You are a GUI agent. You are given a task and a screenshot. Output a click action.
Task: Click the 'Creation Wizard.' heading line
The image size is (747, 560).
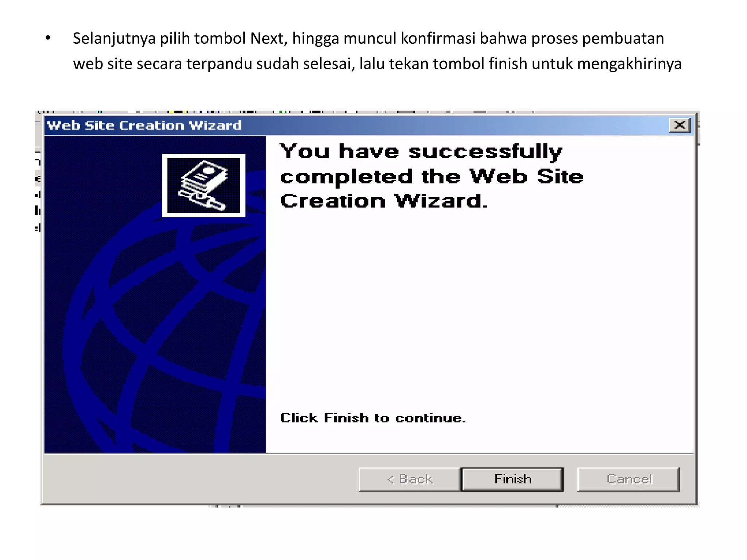[x=384, y=201]
